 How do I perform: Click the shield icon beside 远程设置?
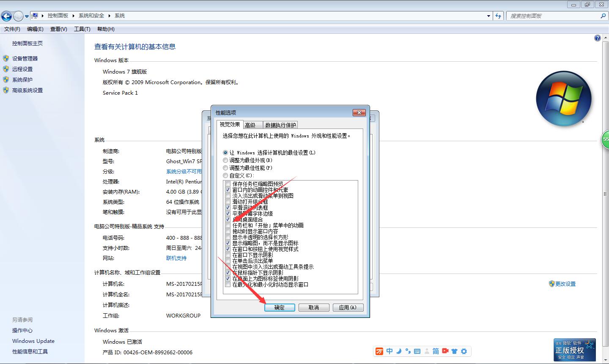tap(6, 69)
